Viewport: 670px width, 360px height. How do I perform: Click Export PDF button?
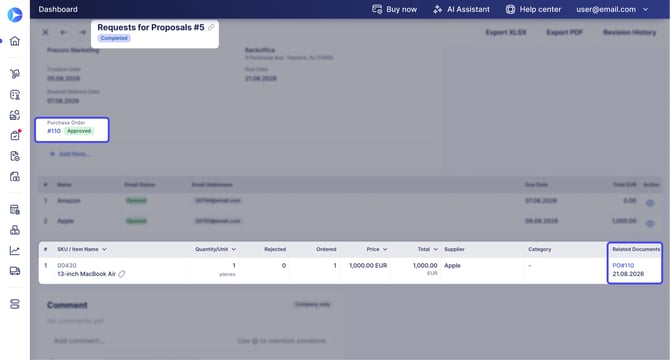click(564, 32)
